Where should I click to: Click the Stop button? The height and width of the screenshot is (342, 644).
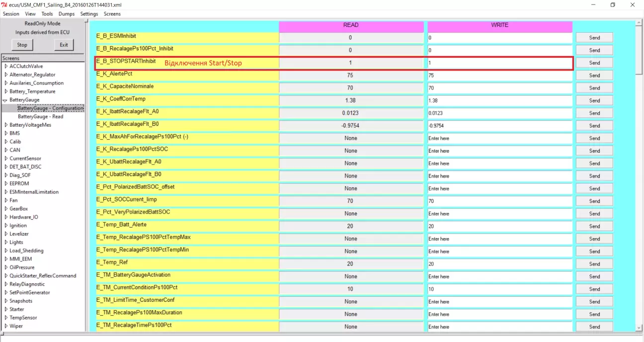(22, 45)
